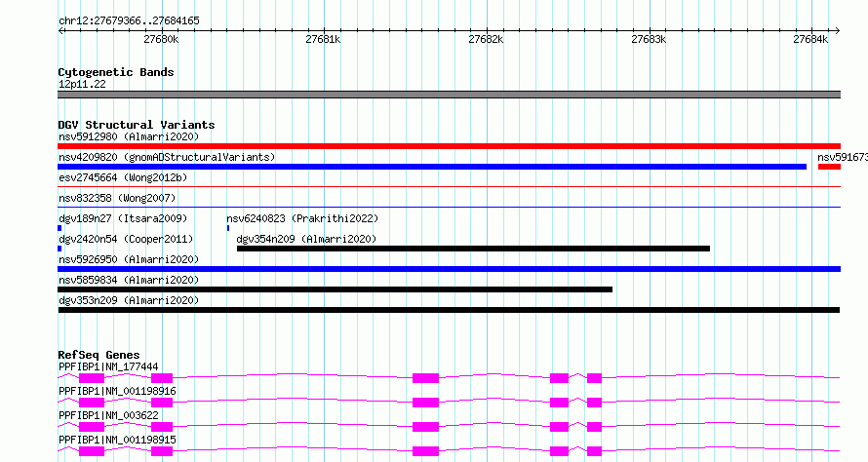This screenshot has width=868, height=462.
Task: Open the dgv189n27 (Itsara2009) variant label
Action: 123,218
